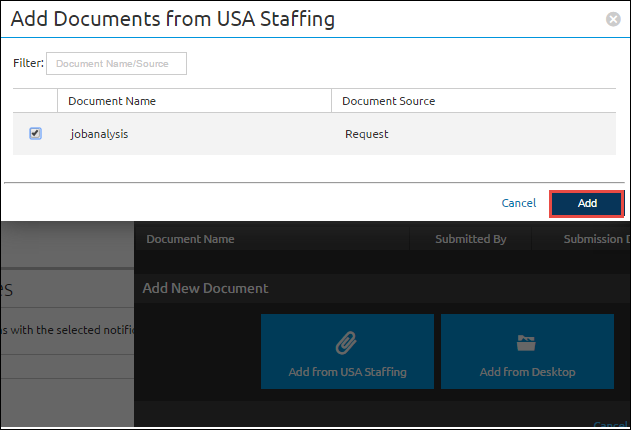Viewport: 631px width, 430px height.
Task: Click the Add New Document heading
Action: point(205,288)
